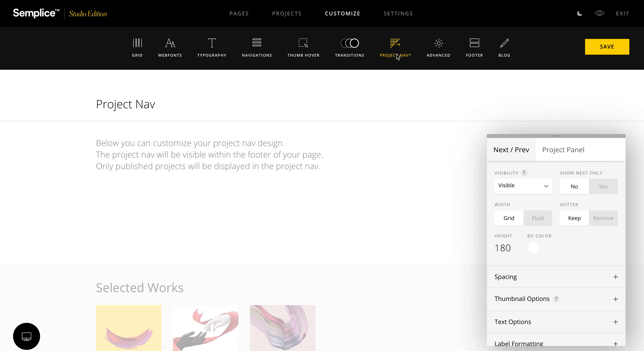The width and height of the screenshot is (644, 351).
Task: Click the yellow brush stroke thumbnail
Action: 128,328
